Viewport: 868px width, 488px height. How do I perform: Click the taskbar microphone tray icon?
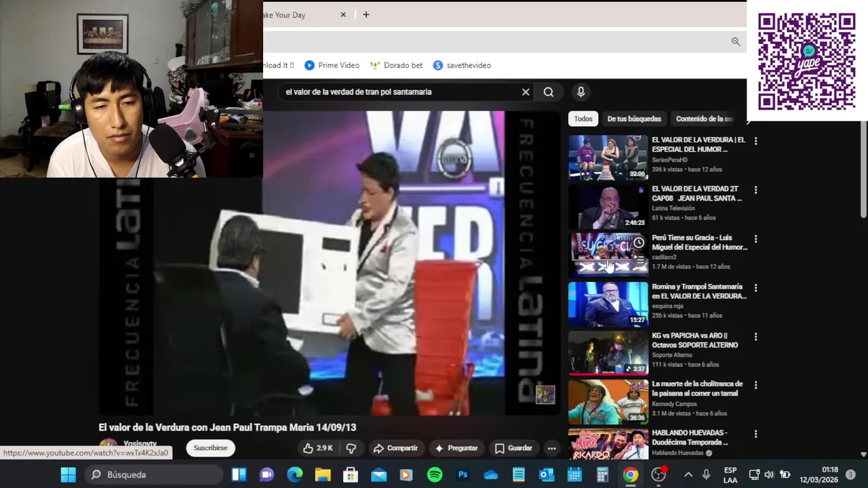(706, 474)
